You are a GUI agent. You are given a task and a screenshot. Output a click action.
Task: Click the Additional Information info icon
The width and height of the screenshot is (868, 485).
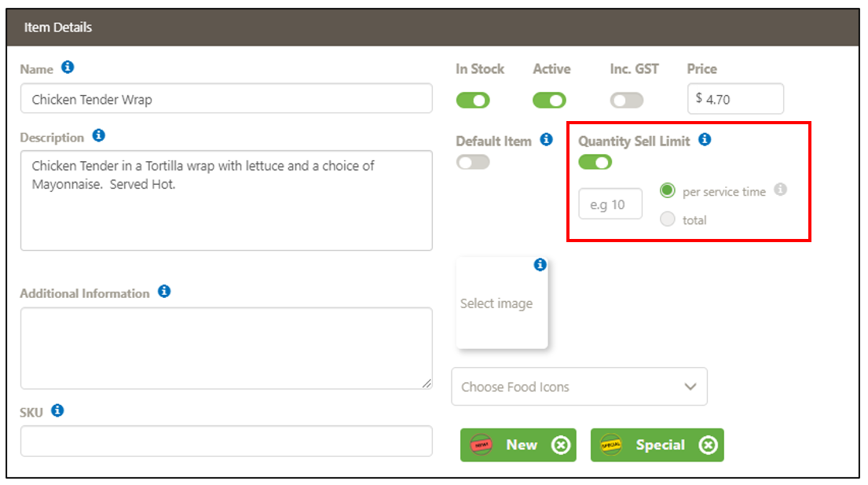pyautogui.click(x=163, y=292)
